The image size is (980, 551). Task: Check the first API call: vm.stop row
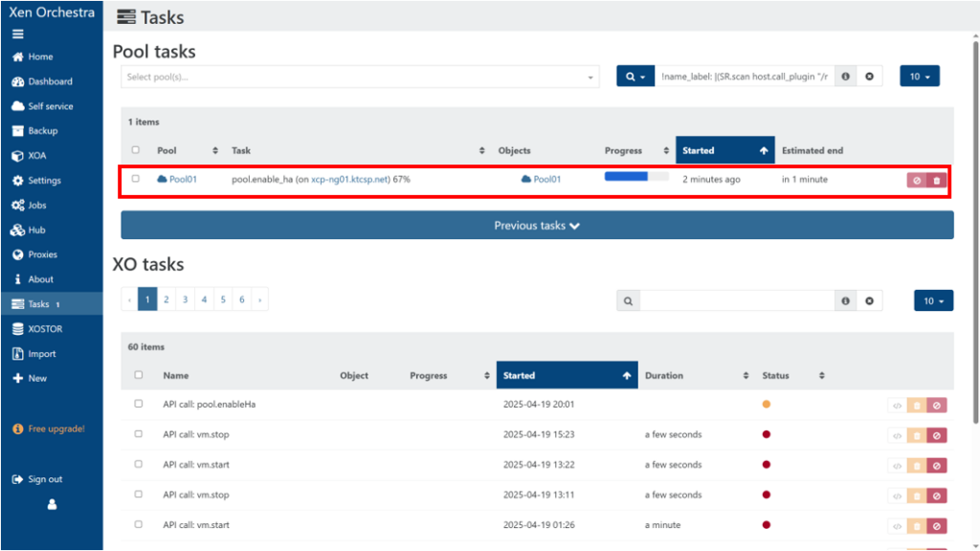[139, 434]
